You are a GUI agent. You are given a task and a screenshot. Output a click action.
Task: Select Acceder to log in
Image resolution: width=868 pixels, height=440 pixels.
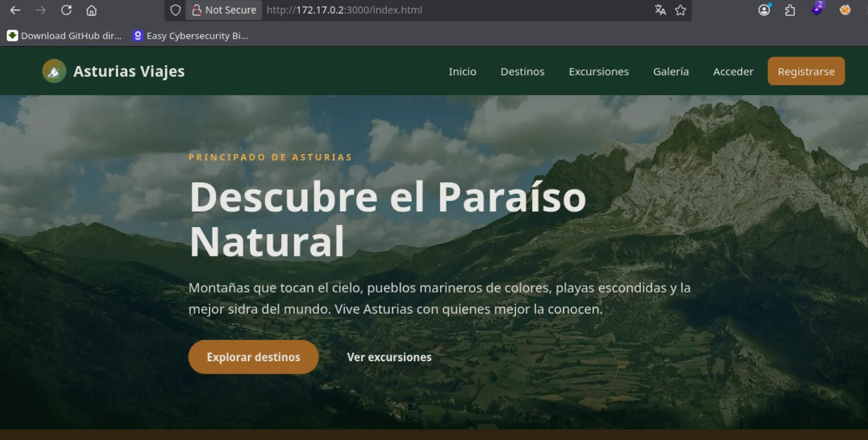[733, 72]
